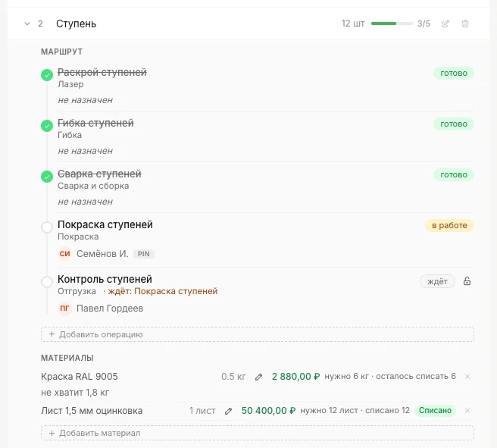Click the Ступень header title
This screenshot has height=448, width=497.
pos(76,23)
